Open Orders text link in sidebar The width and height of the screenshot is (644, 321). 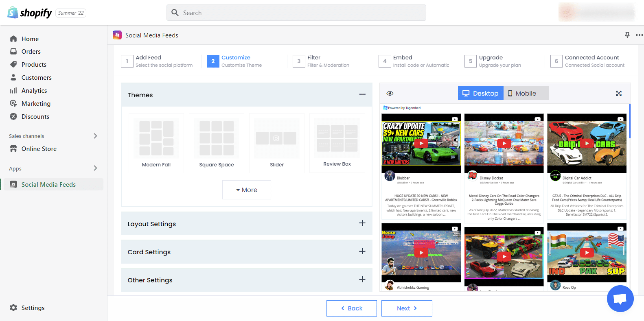coord(31,52)
